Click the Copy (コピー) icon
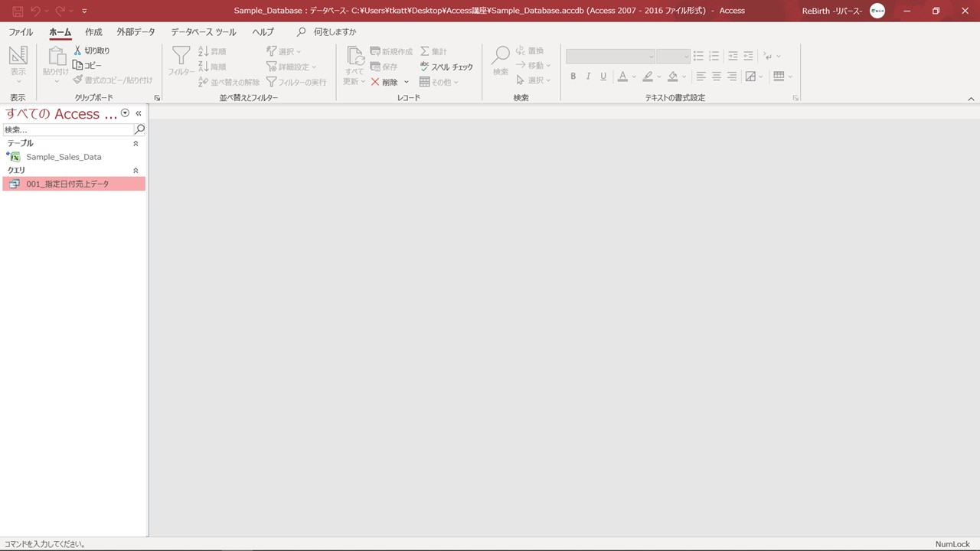 point(78,66)
